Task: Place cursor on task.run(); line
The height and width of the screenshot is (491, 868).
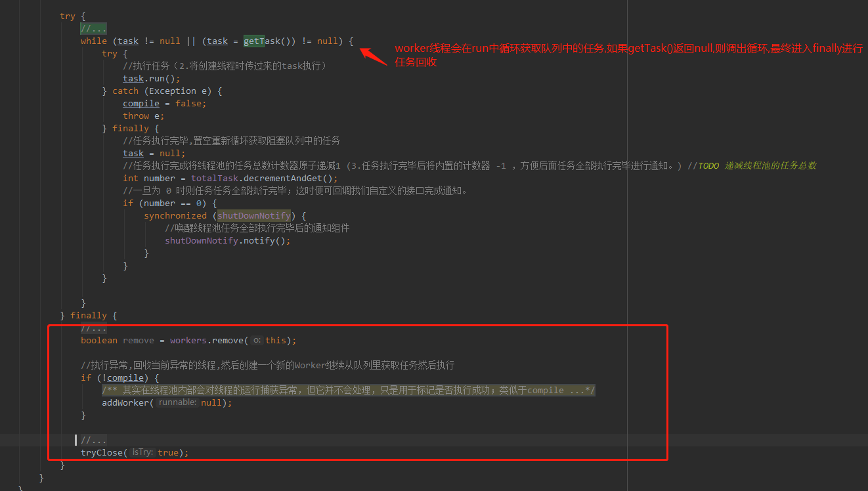Action: point(151,78)
